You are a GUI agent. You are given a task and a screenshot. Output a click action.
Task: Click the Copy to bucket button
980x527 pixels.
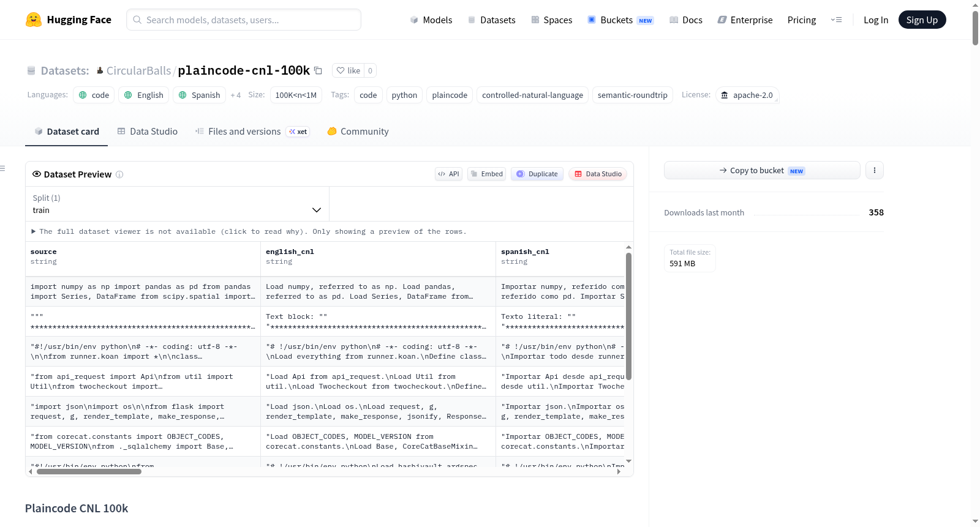click(x=762, y=170)
